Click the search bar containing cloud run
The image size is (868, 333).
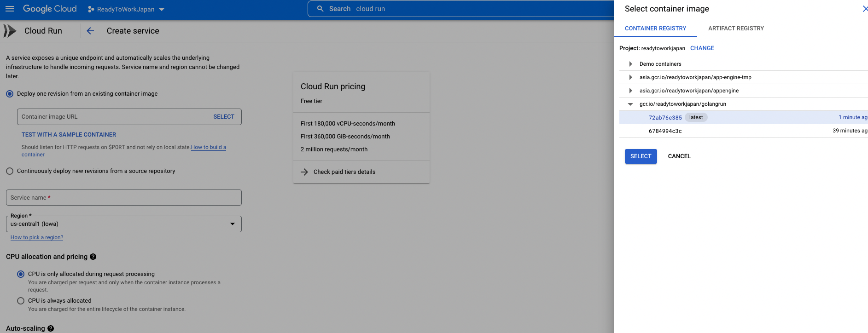point(460,9)
